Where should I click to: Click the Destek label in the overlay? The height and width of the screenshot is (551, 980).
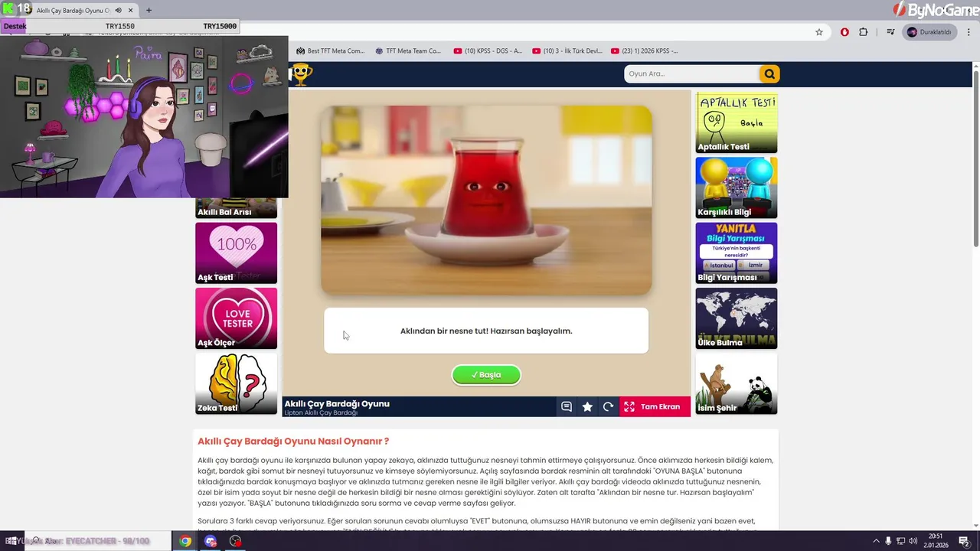15,26
